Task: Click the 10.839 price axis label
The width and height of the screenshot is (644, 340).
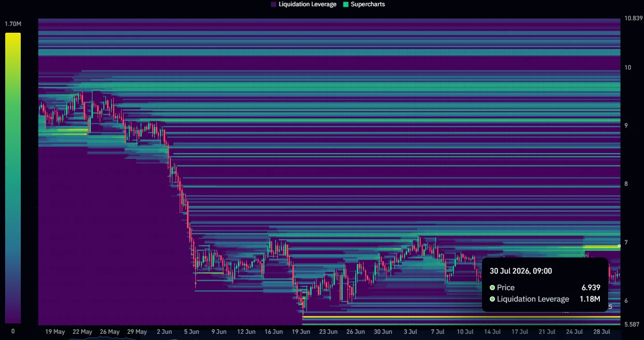Action: (633, 18)
